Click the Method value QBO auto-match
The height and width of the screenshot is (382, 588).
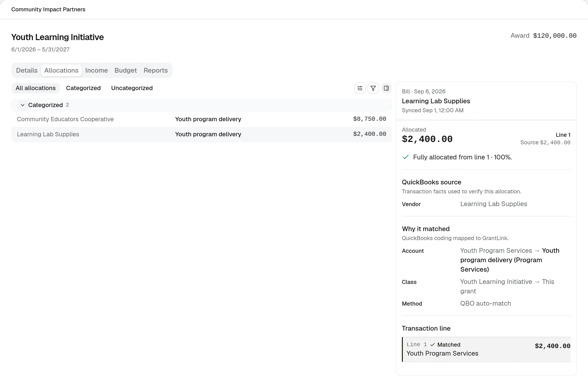tap(486, 303)
